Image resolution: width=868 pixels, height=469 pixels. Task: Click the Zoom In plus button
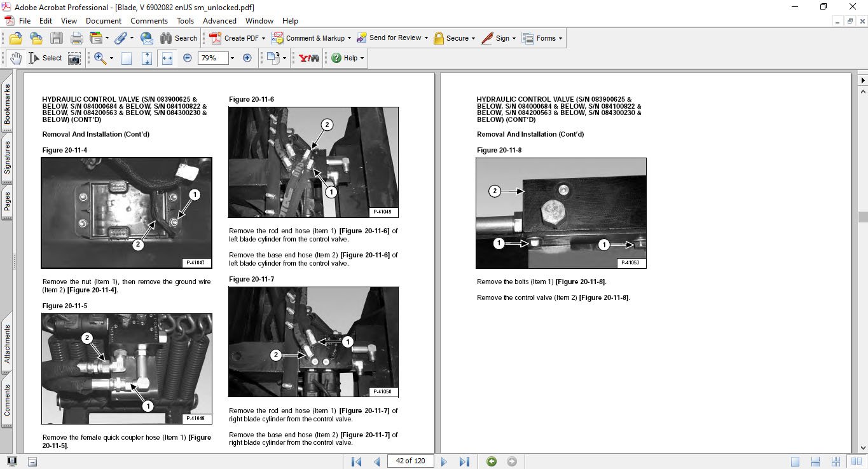[x=247, y=58]
